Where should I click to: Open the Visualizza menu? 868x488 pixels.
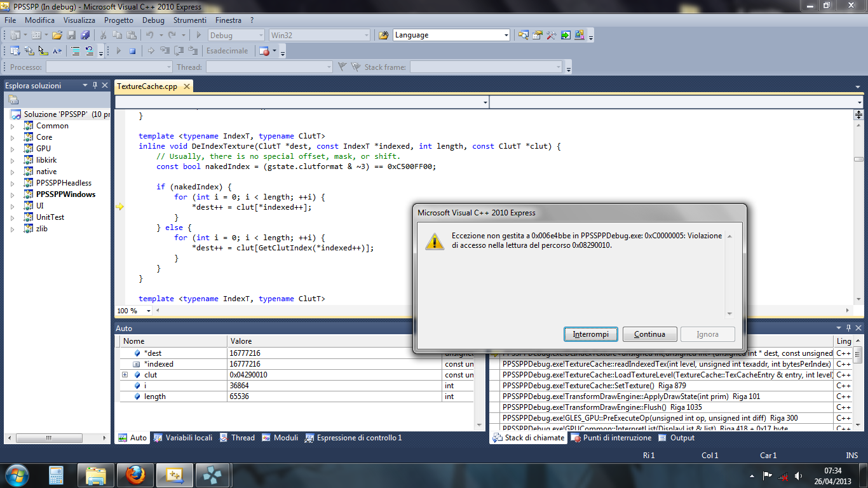coord(79,20)
